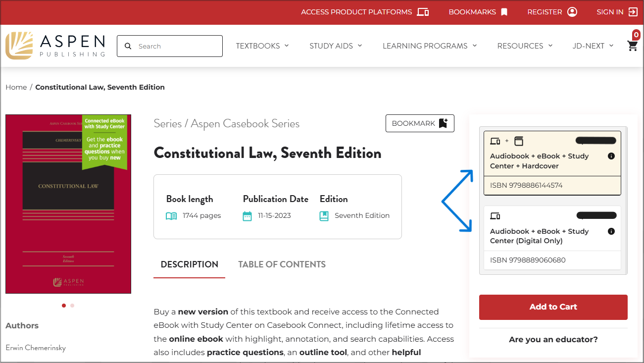
Task: Click the search magnifier icon
Action: click(x=128, y=46)
